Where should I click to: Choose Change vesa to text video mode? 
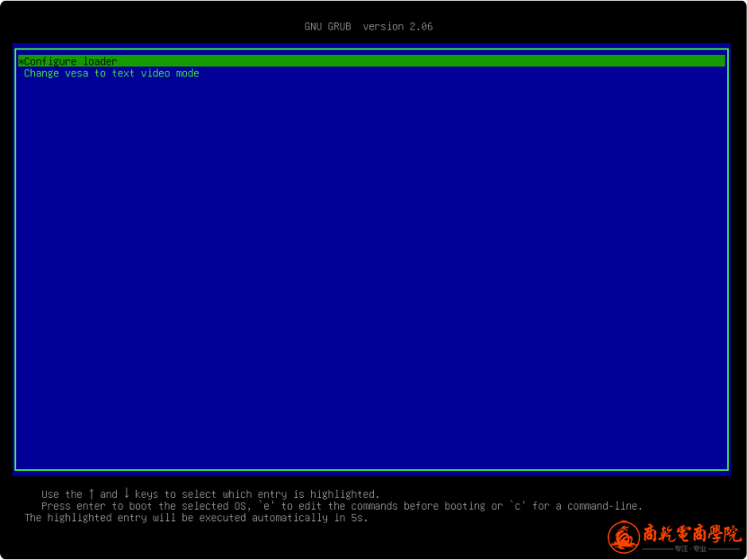click(x=111, y=74)
